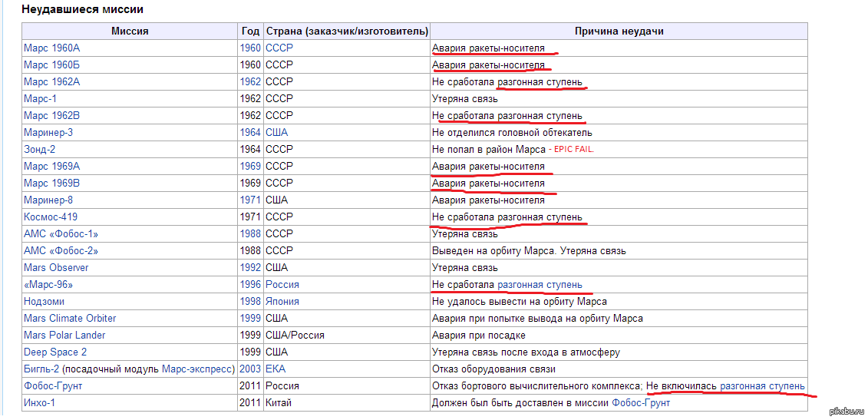Open the СССР country link in Марс 1960А row
This screenshot has width=868, height=420.
click(279, 48)
